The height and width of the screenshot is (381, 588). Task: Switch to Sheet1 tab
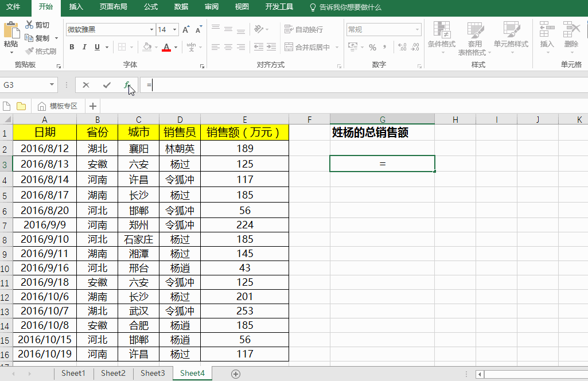[73, 373]
